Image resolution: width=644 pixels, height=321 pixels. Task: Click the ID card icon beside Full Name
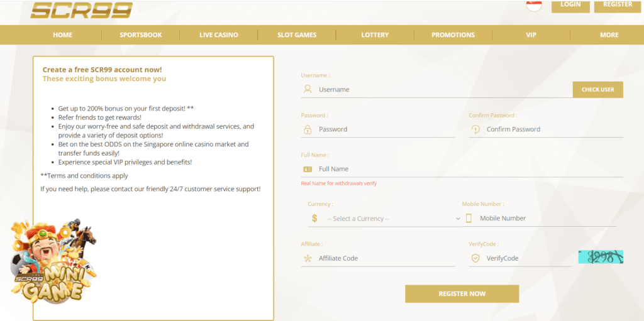[307, 169]
